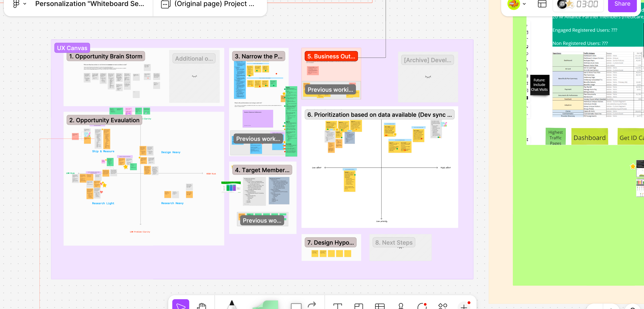Open the (Original page) Project page selector

click(214, 4)
